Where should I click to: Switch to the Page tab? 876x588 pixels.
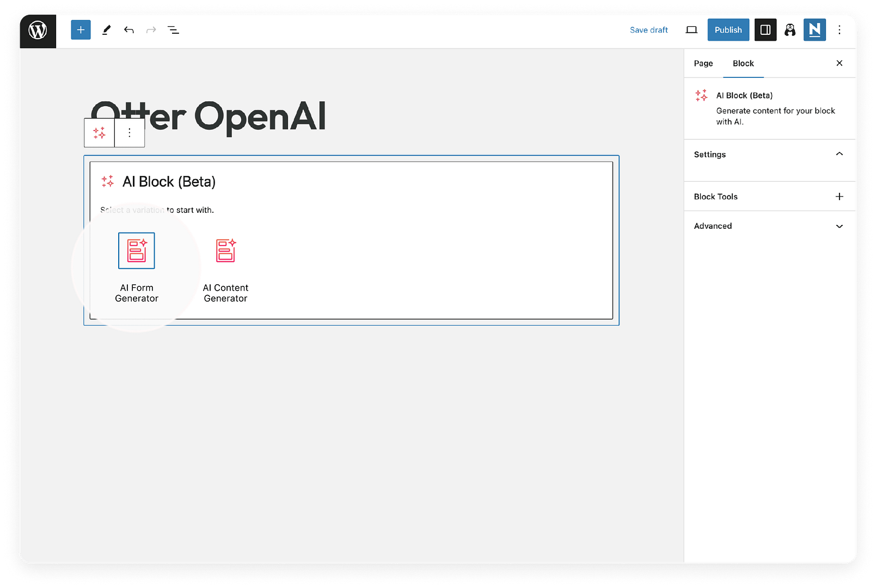click(x=703, y=63)
